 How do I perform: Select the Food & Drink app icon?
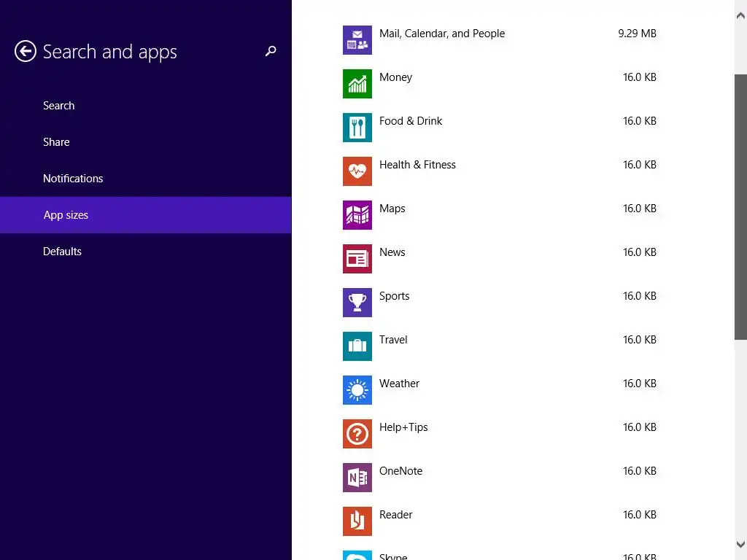[357, 128]
